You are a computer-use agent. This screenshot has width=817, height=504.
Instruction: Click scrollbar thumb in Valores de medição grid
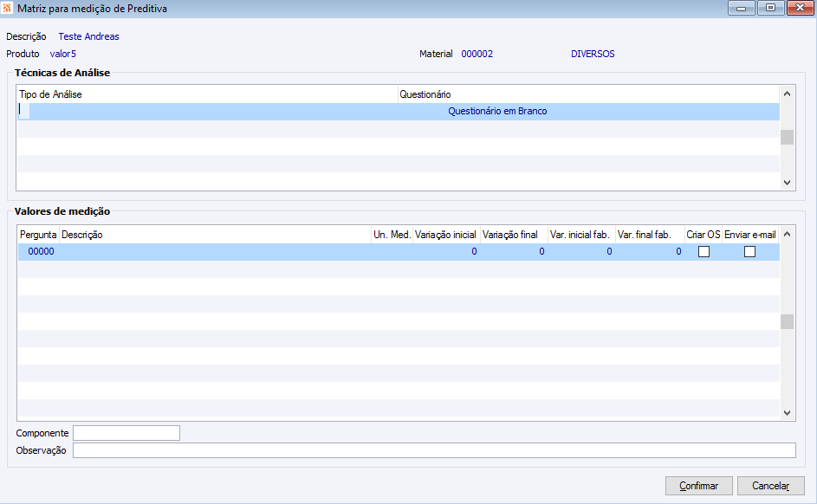[787, 322]
